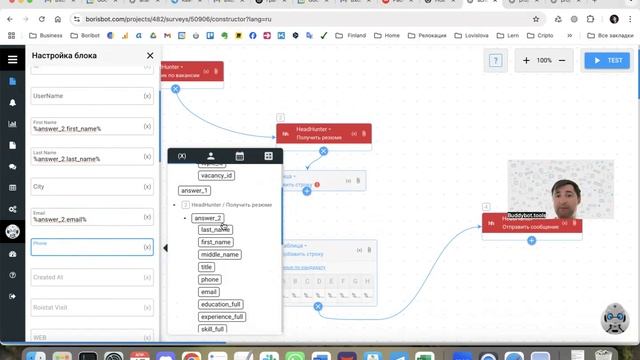640x360 pixels.
Task: Open the chat bubbles sidebar icon
Action: click(12, 167)
